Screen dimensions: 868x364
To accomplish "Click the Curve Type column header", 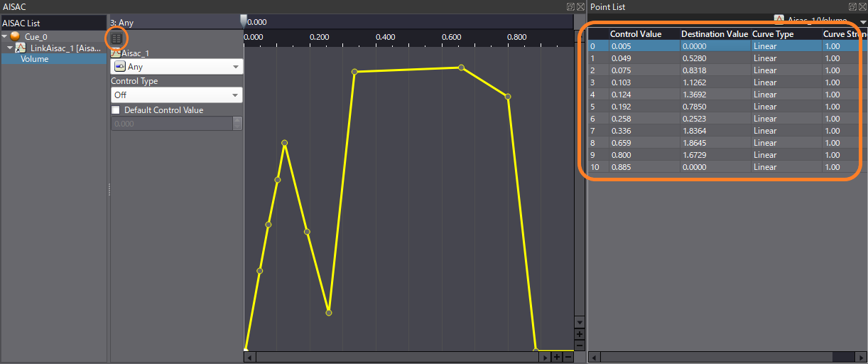I will (773, 34).
